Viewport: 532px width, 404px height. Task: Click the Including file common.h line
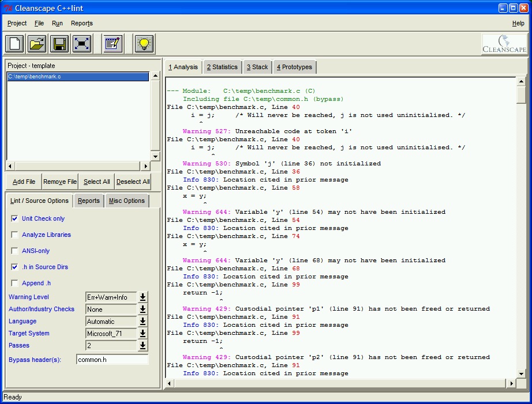[x=263, y=99]
